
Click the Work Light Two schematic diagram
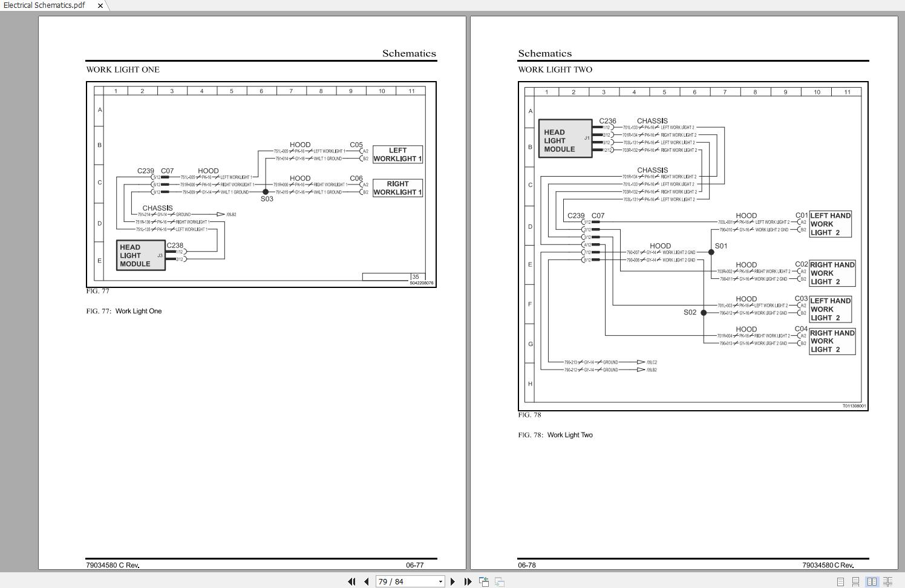point(693,246)
